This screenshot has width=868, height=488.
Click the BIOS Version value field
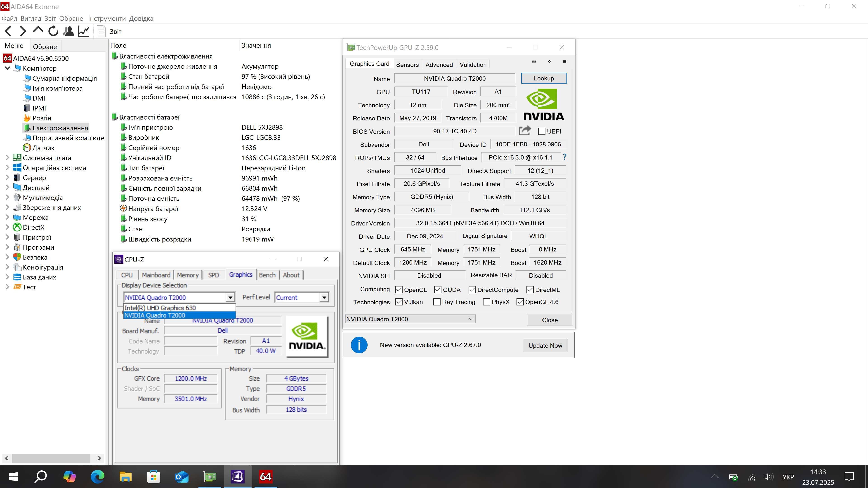455,131
